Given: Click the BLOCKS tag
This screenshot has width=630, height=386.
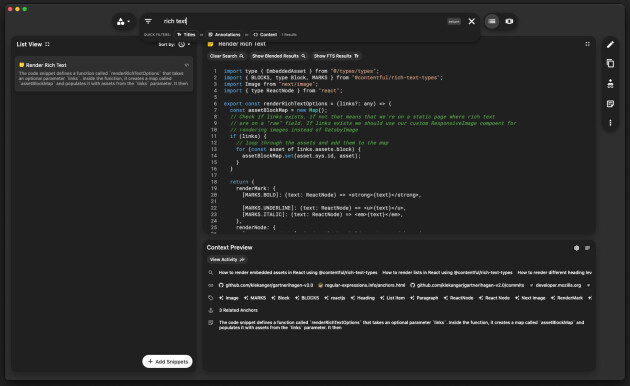Looking at the screenshot, I should click(307, 298).
